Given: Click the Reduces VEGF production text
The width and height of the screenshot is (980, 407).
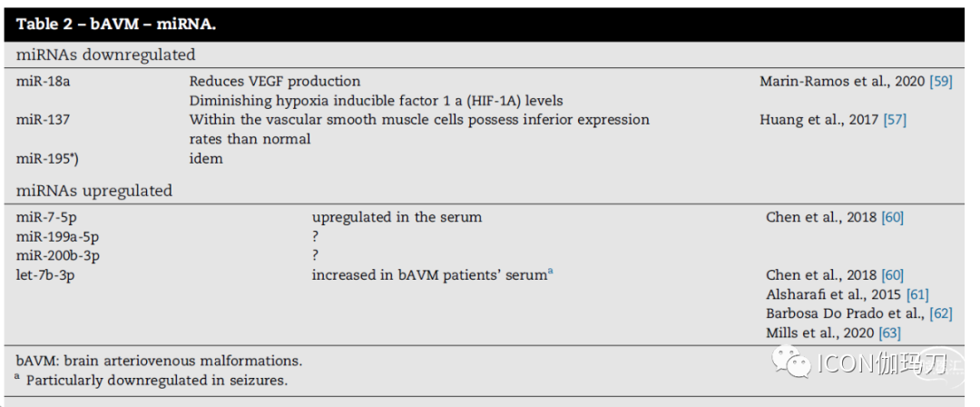Looking at the screenshot, I should pos(275,82).
